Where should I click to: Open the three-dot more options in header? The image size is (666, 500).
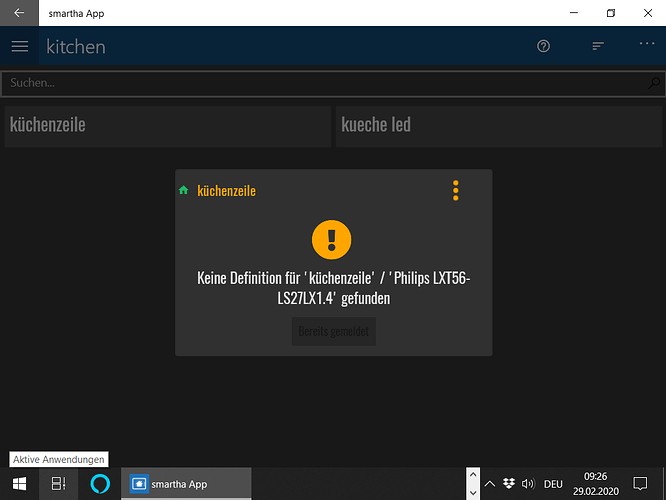tap(647, 43)
